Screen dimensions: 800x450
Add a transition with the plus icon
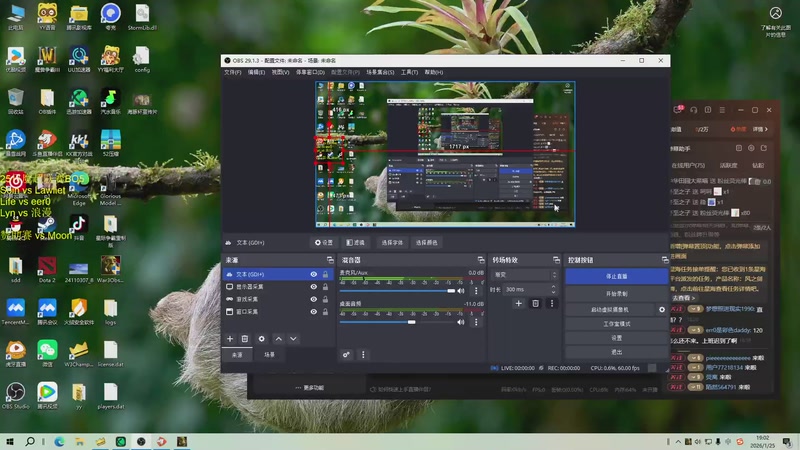pyautogui.click(x=518, y=304)
